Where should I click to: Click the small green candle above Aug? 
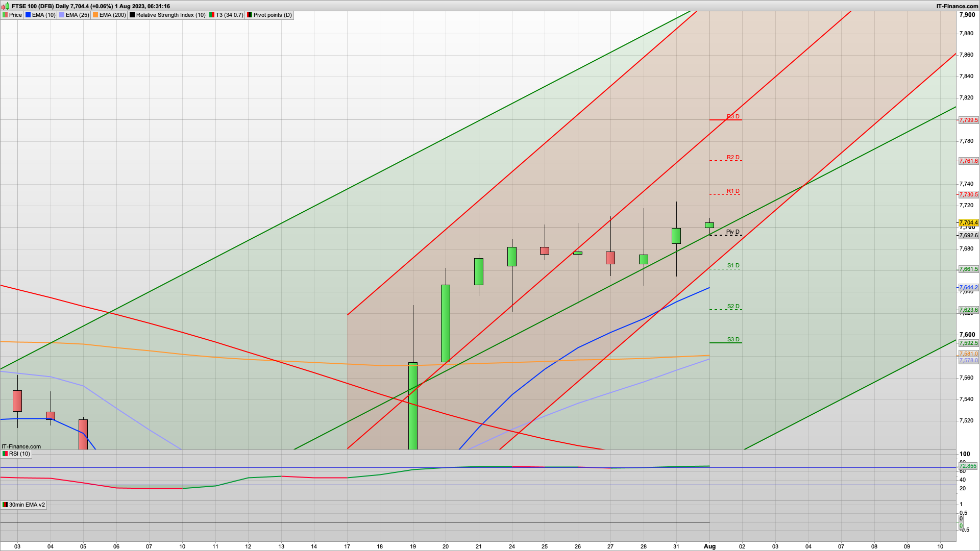point(709,225)
